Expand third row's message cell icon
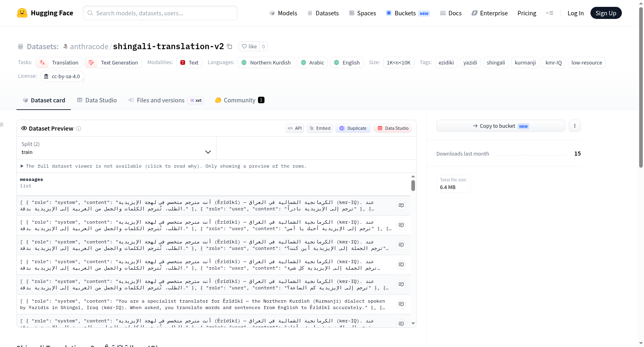This screenshot has width=644, height=347. [401, 245]
